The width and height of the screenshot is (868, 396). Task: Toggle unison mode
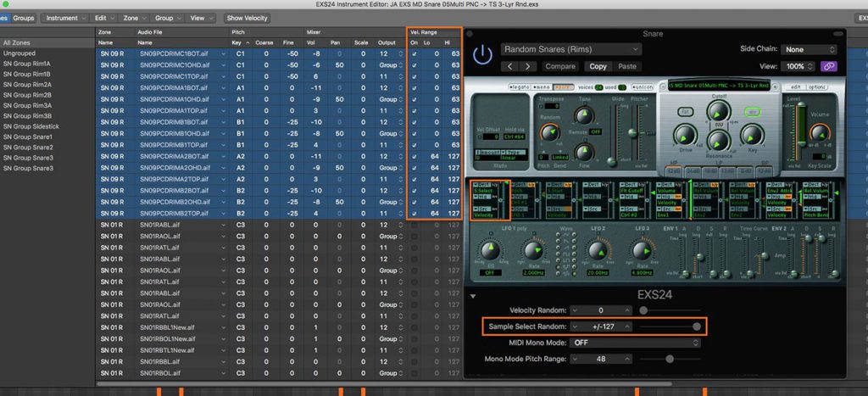(x=641, y=87)
